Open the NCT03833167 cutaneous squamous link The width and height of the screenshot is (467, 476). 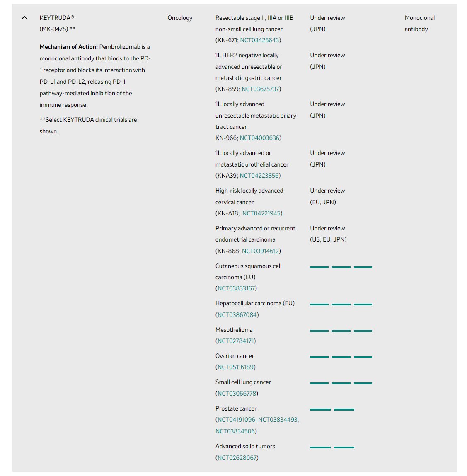click(237, 288)
